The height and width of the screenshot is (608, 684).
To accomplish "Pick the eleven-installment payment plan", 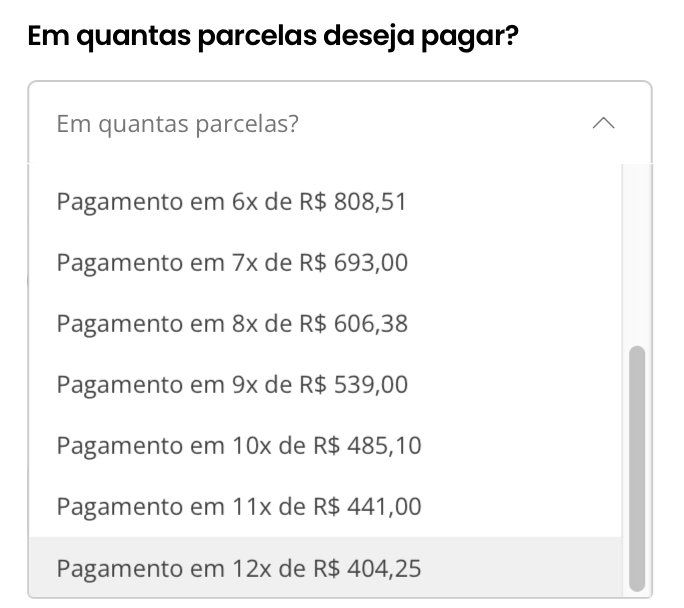I will 239,507.
